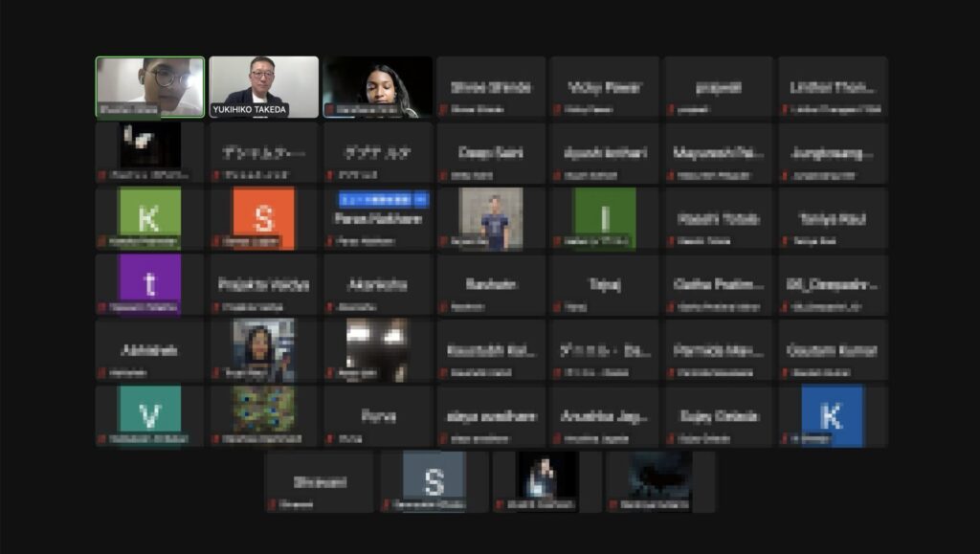Select the green I avatar participant
This screenshot has width=980, height=554.
604,218
